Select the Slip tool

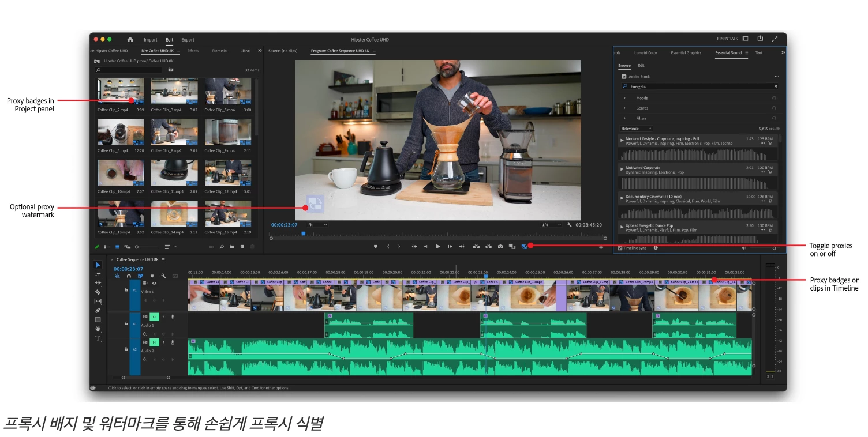[98, 302]
